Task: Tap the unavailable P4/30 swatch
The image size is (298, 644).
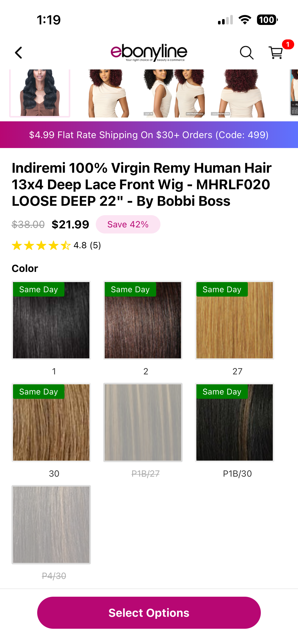Action: (x=51, y=525)
